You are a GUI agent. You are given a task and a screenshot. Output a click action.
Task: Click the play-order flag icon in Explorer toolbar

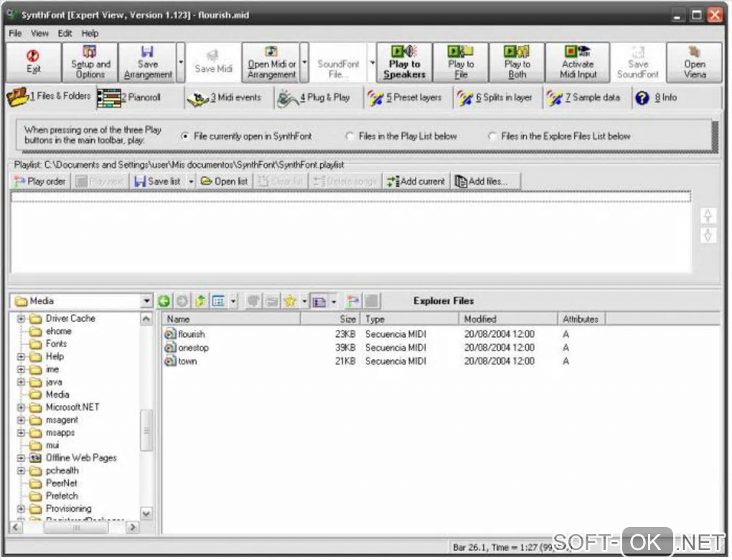coord(353,301)
